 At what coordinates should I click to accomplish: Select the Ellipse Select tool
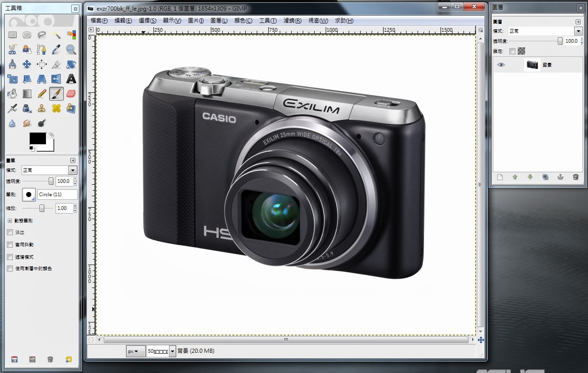[x=27, y=34]
